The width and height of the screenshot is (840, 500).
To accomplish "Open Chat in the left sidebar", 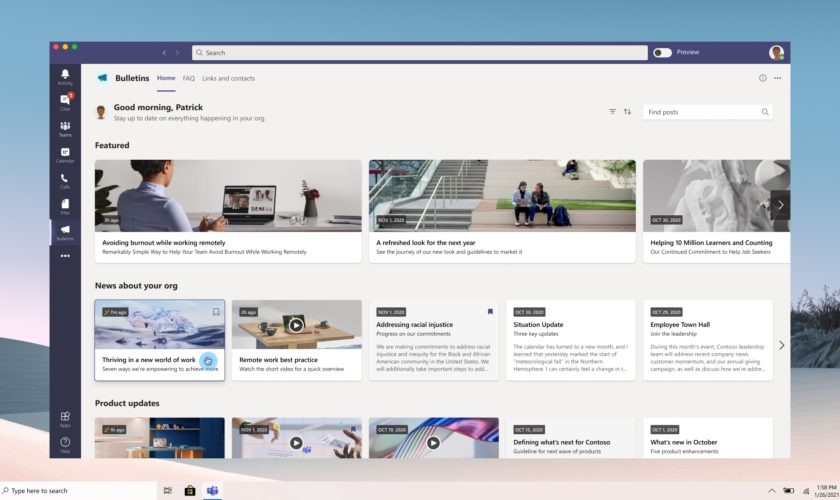I will (x=65, y=102).
